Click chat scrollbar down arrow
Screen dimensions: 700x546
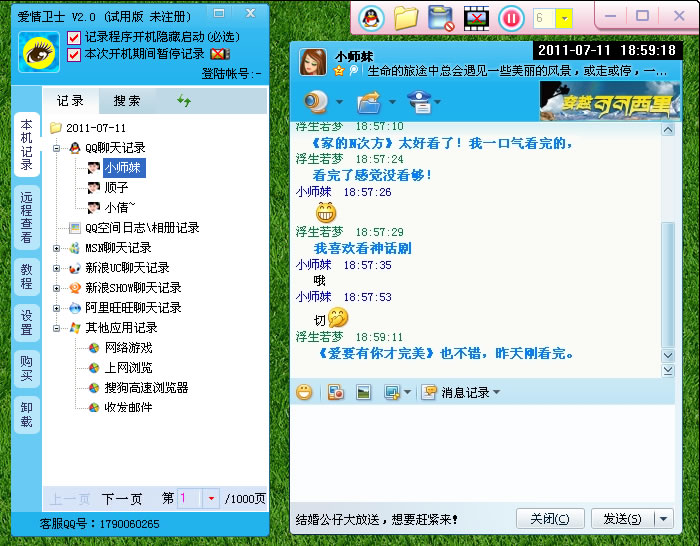point(668,356)
